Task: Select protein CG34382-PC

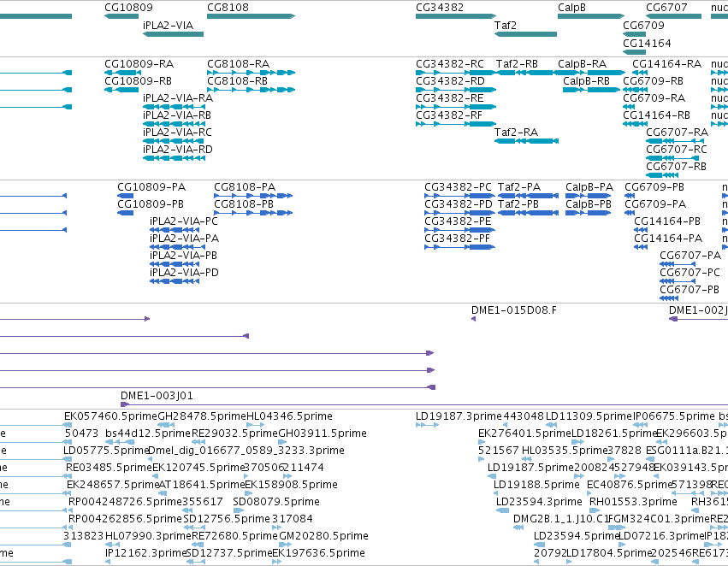Action: tap(459, 196)
